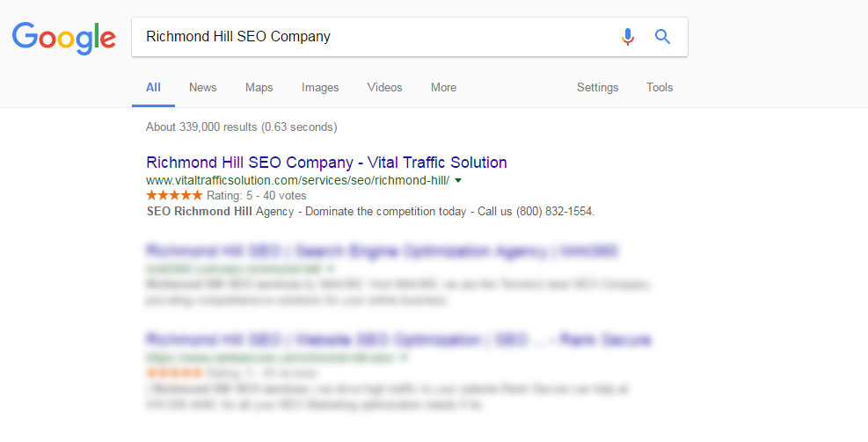Screen dimensions: 868x442
Task: Click the vitaltrafficsolution.com green URL
Action: [298, 180]
